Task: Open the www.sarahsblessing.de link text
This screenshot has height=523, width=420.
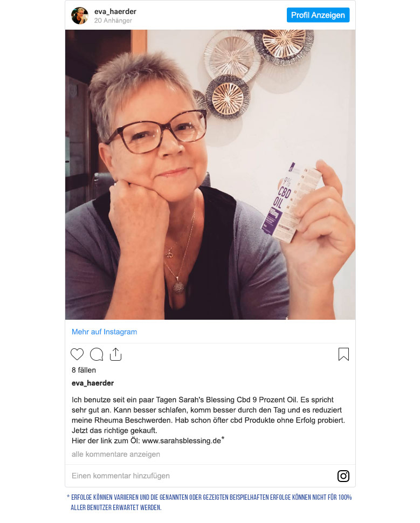Action: [182, 441]
